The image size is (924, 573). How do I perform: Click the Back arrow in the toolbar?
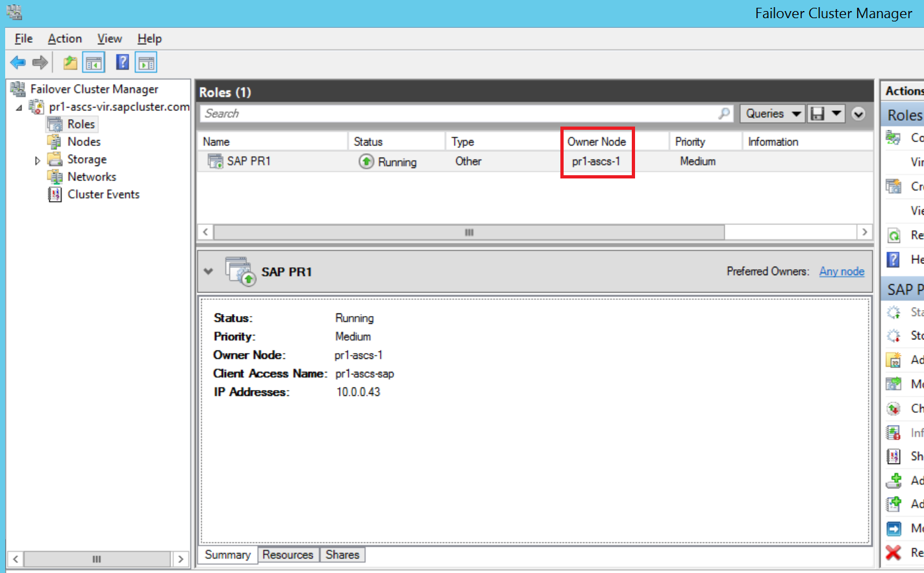pos(18,62)
